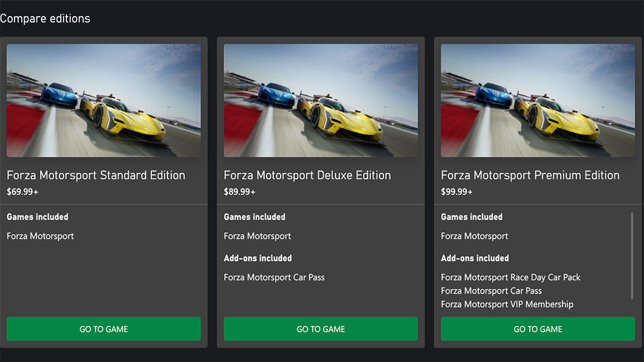Viewport: 644px width, 362px height.
Task: Click the $69.99+ Standard Edition price
Action: (x=23, y=190)
